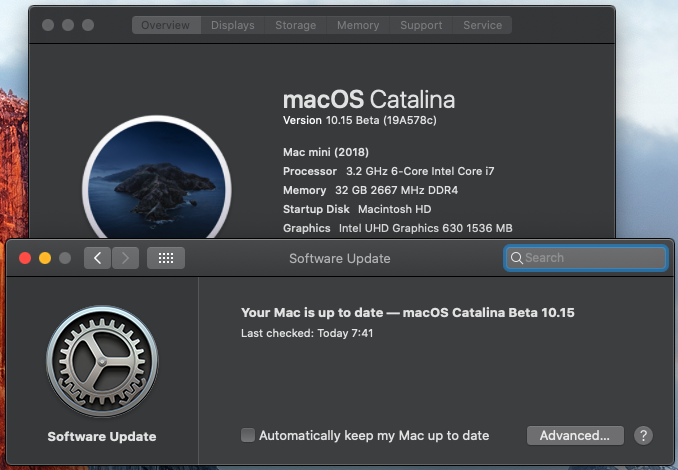Click memory value 32 GB 2667 MHz DDR4
The height and width of the screenshot is (470, 678).
click(397, 190)
